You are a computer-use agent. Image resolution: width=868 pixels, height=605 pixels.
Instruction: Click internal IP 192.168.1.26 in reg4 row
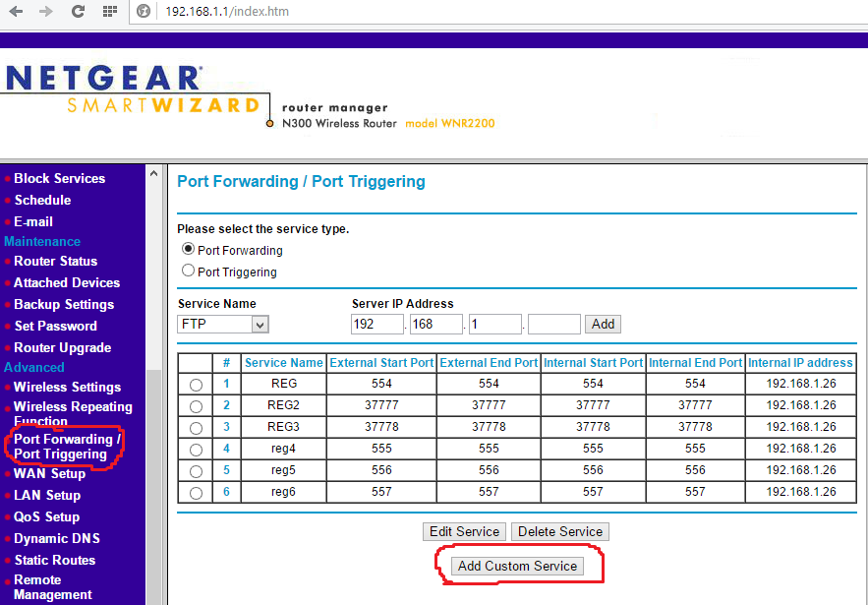[x=801, y=449]
